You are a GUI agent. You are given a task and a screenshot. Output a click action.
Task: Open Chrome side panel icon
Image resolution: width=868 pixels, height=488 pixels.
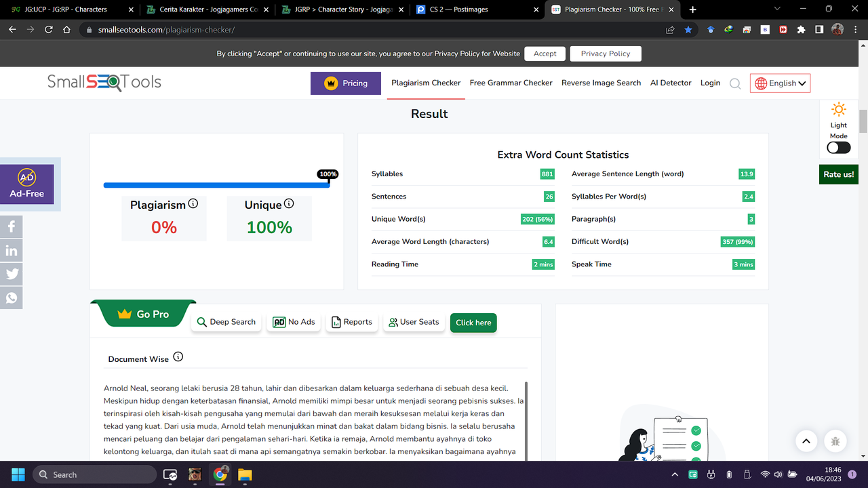click(819, 30)
